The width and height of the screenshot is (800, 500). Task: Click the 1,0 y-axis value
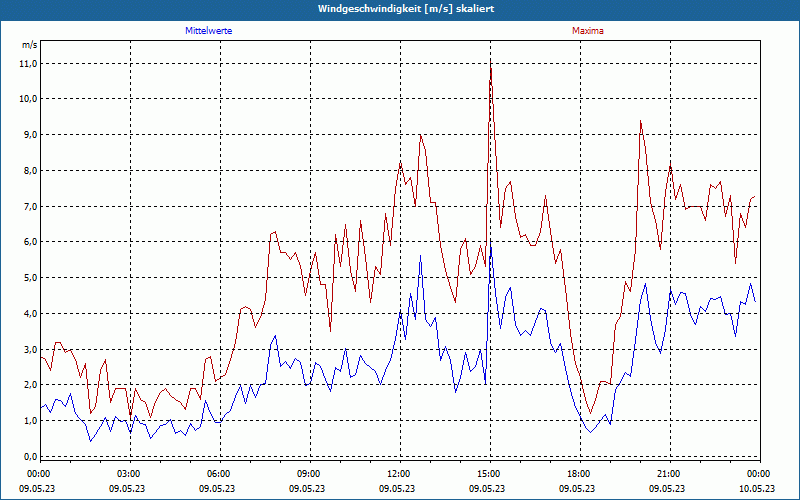click(x=31, y=420)
